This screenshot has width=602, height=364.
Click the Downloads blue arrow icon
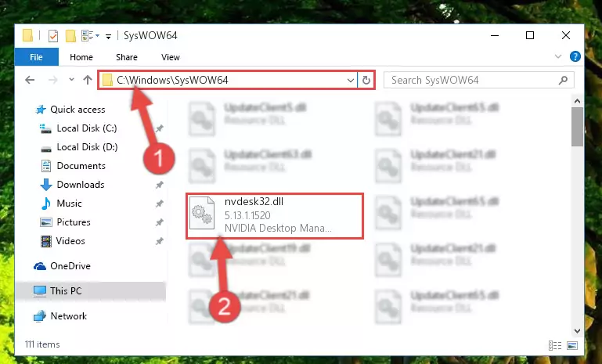[x=46, y=185]
